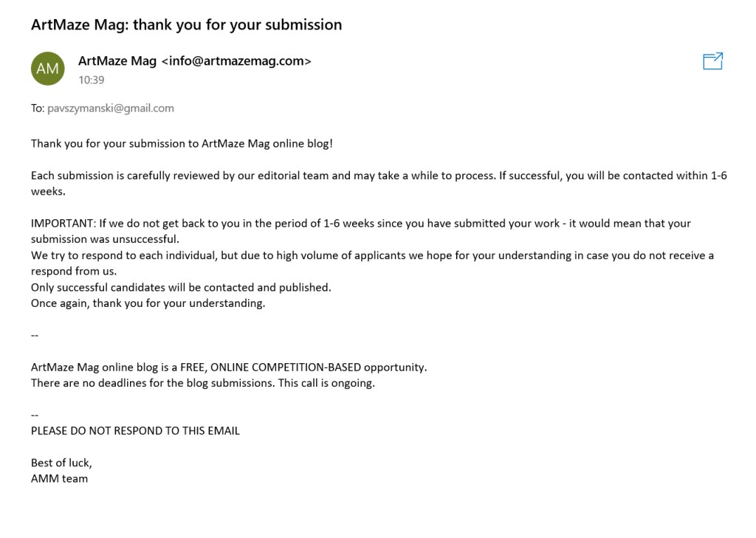Click the sender name ArtMaze Mag
The height and width of the screenshot is (538, 756).
point(117,61)
